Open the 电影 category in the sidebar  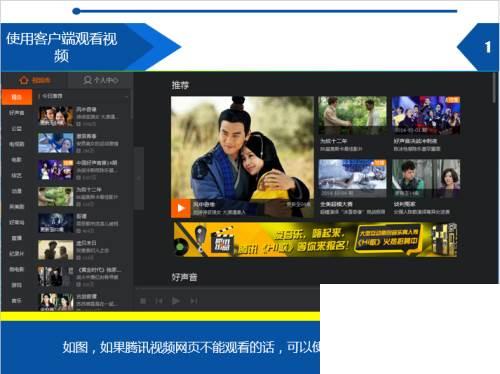17,160
